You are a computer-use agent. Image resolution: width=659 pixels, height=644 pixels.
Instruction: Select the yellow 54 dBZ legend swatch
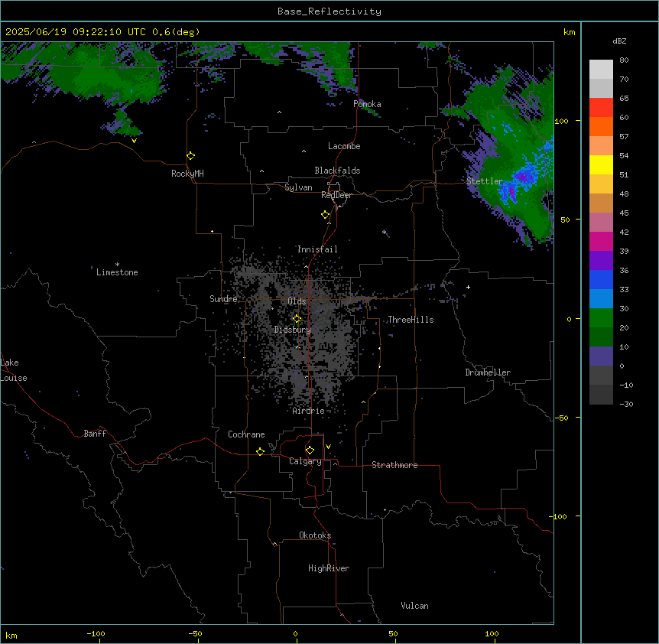(x=601, y=164)
